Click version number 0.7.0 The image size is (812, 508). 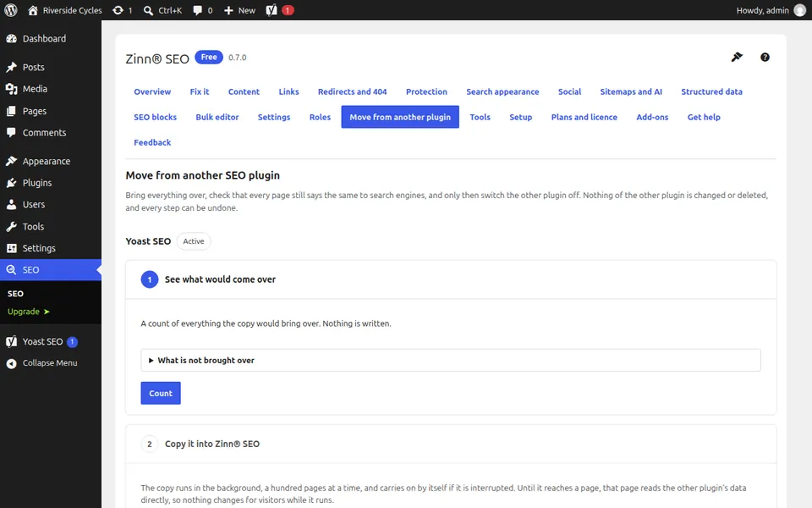(x=237, y=58)
